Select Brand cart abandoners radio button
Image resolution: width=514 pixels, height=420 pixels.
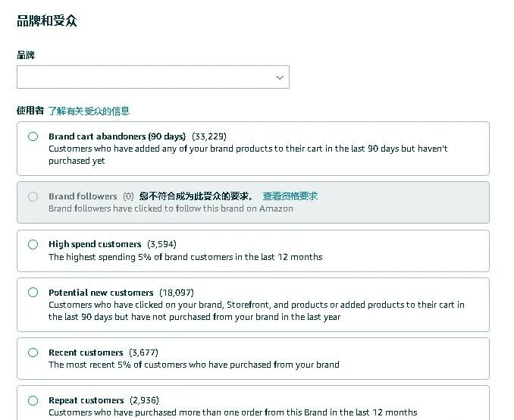pos(33,136)
